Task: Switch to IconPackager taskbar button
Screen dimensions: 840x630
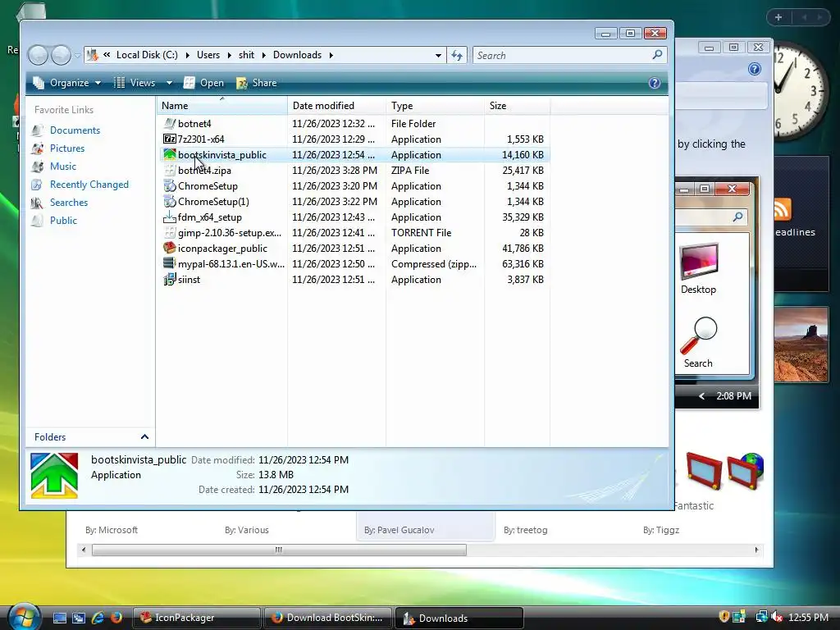Action: click(196, 618)
